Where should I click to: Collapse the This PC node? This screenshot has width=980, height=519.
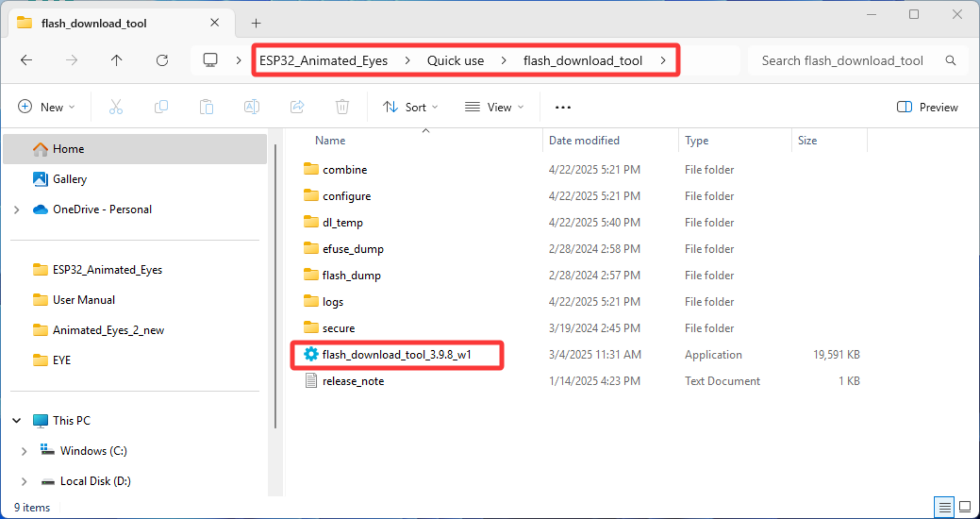tap(17, 420)
